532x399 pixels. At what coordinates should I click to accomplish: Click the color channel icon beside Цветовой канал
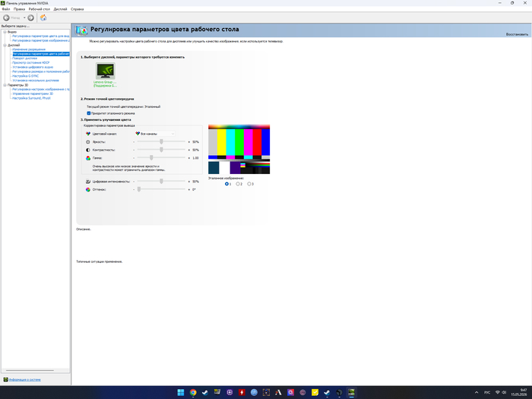[x=88, y=134]
